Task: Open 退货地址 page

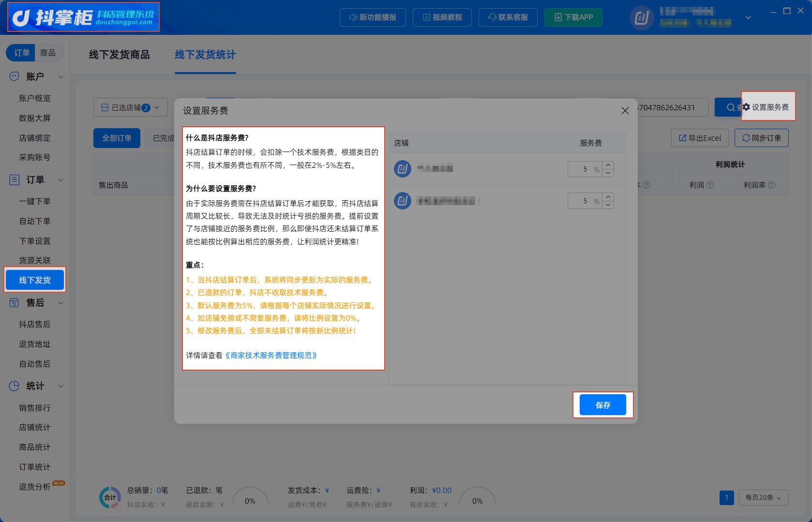Action: [x=35, y=344]
